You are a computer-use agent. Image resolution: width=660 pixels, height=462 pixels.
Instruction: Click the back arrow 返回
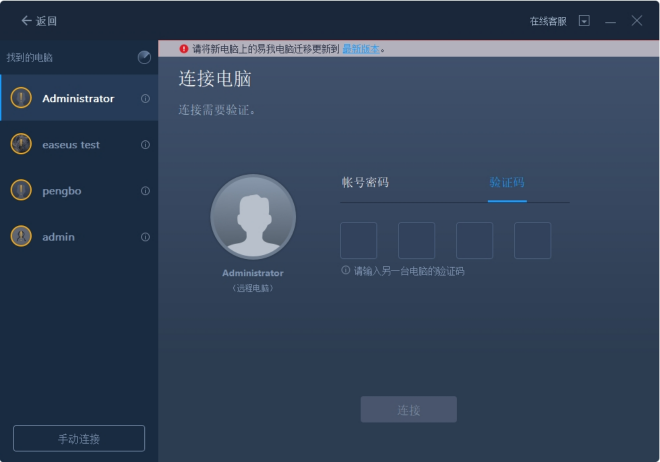[38, 21]
